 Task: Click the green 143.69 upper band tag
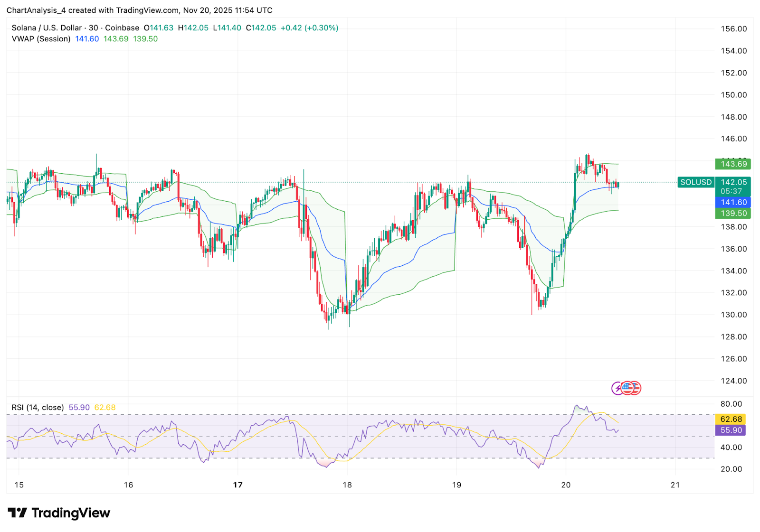[733, 164]
